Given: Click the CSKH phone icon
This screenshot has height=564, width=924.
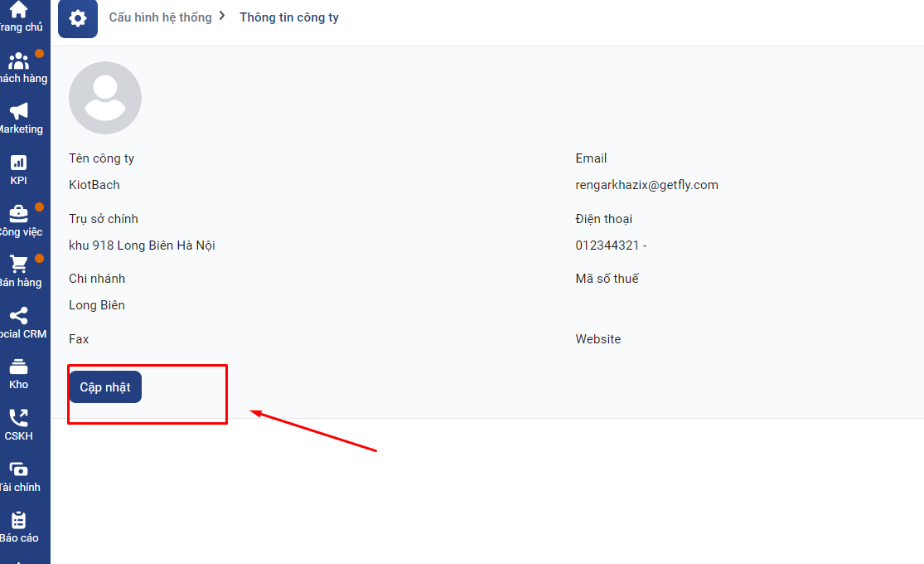Looking at the screenshot, I should coord(18,419).
